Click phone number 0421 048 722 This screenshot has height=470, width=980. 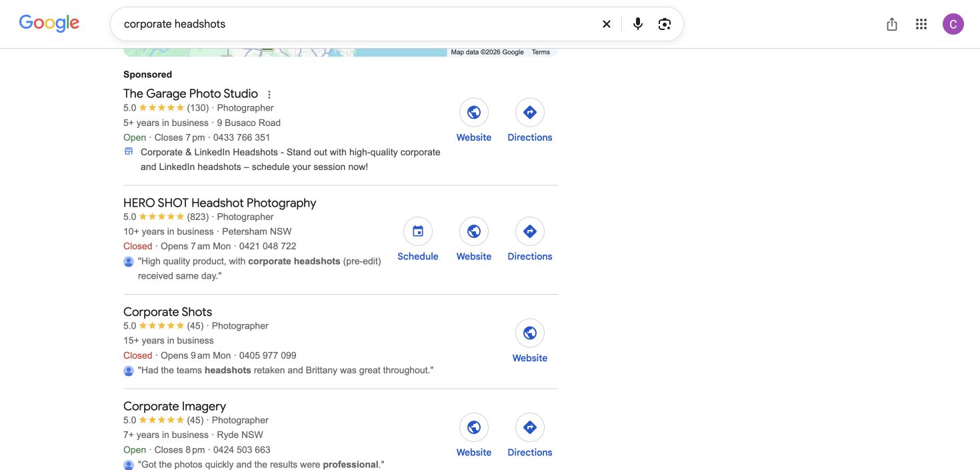(x=268, y=246)
